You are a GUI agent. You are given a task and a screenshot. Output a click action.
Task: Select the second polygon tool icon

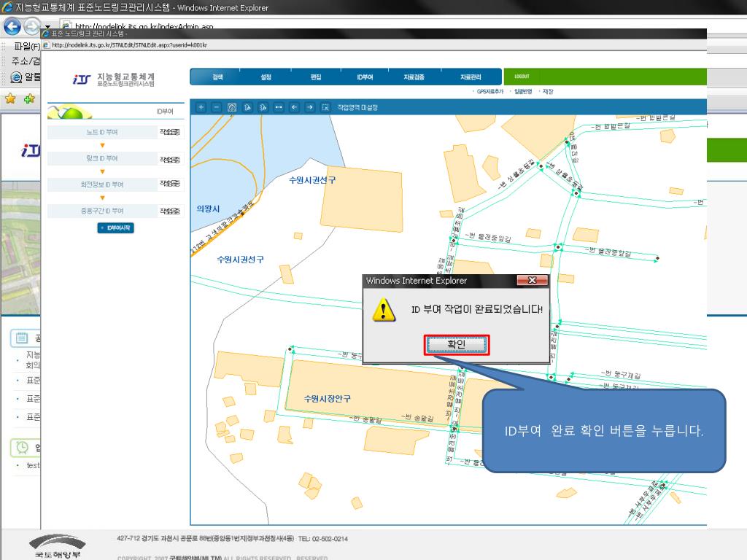[x=263, y=107]
